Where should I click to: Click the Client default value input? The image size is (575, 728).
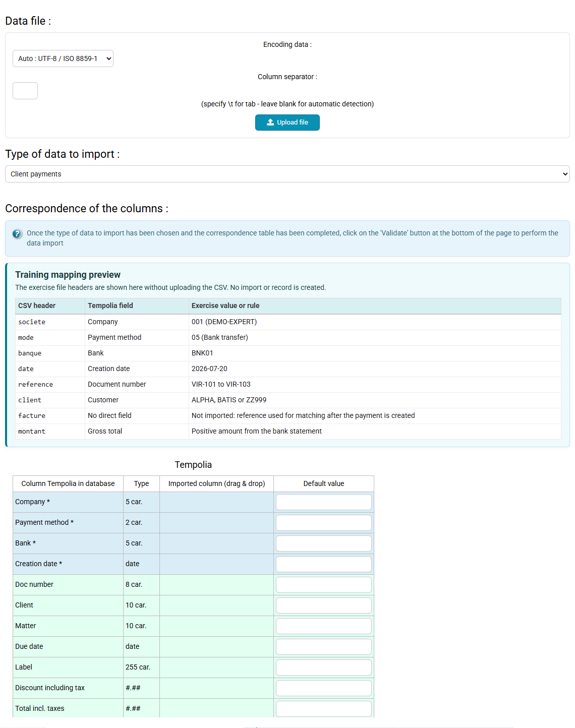[324, 605]
